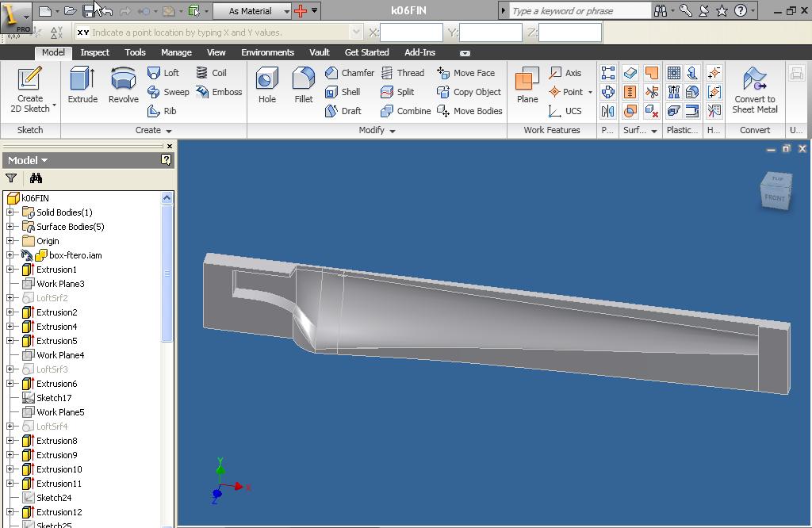Open the Get Started tab

click(x=366, y=52)
